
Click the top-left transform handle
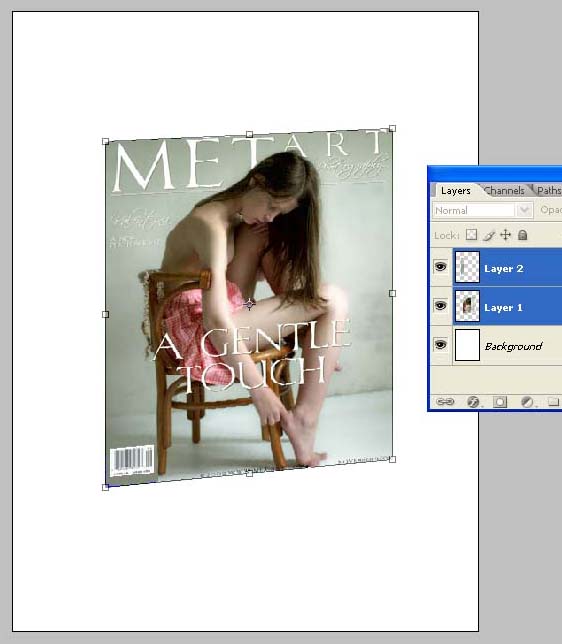(x=106, y=141)
